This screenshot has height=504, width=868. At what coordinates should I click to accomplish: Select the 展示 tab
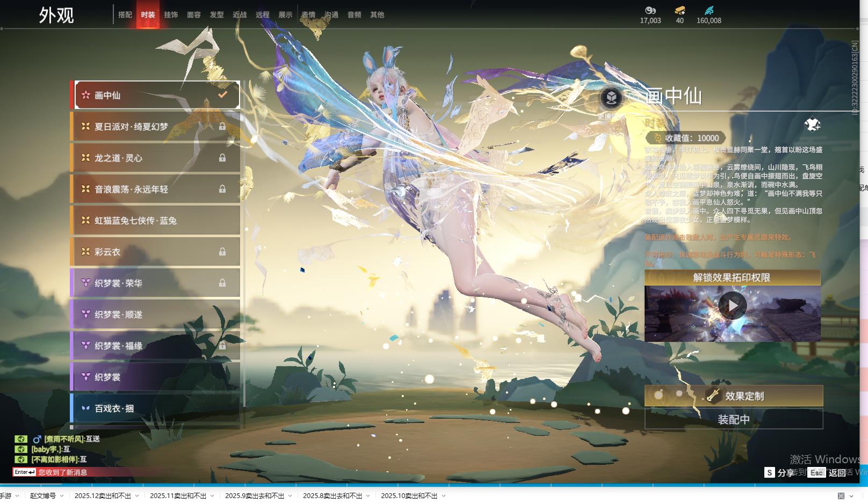[286, 15]
